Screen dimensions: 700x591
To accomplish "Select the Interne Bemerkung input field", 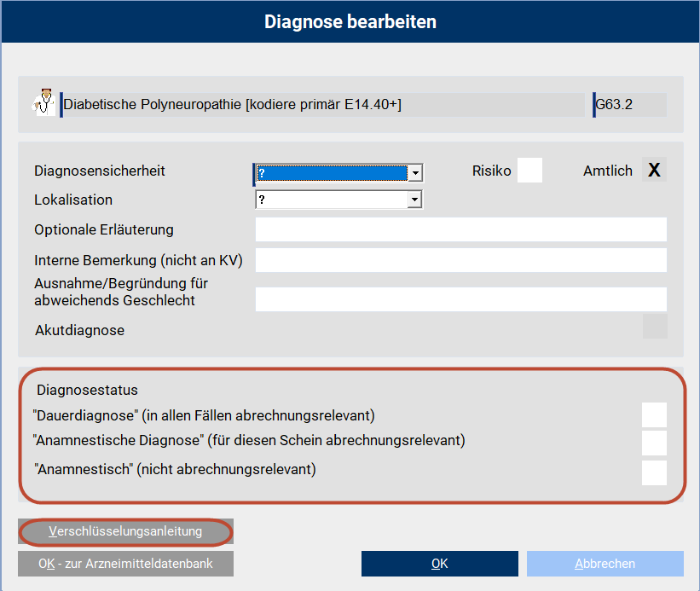I will (460, 259).
